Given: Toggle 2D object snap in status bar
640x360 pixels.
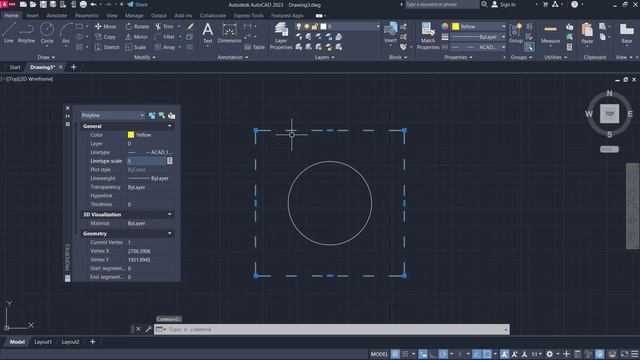Looking at the screenshot, I should point(487,354).
